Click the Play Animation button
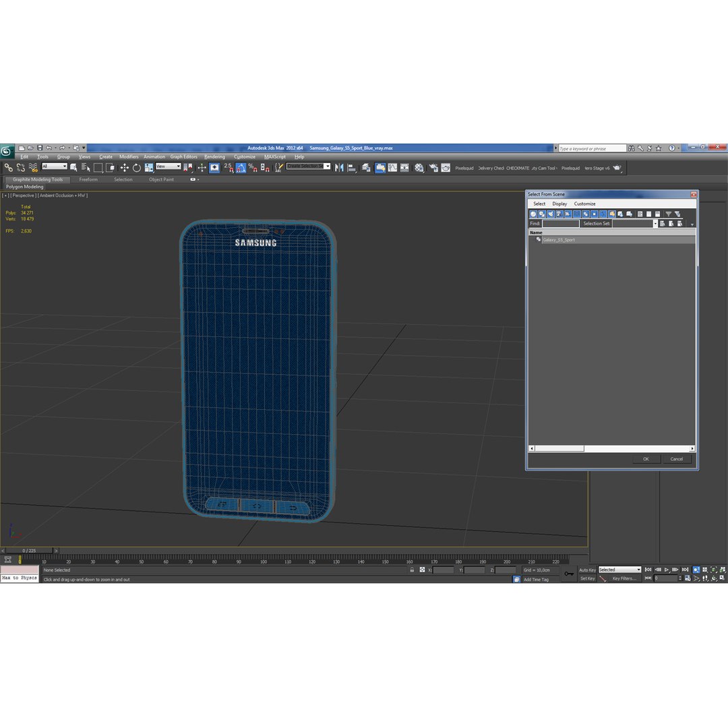Image resolution: width=728 pixels, height=728 pixels. click(667, 570)
